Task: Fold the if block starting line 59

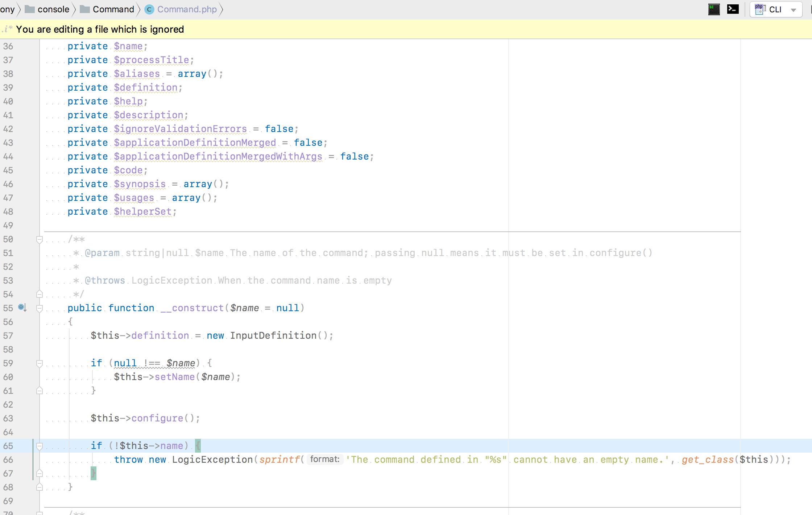Action: tap(40, 363)
